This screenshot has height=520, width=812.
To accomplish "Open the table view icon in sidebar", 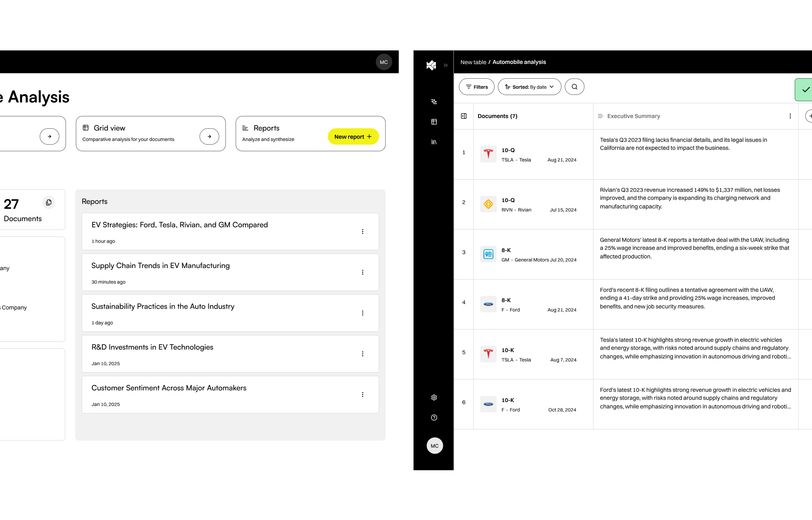I will click(433, 122).
